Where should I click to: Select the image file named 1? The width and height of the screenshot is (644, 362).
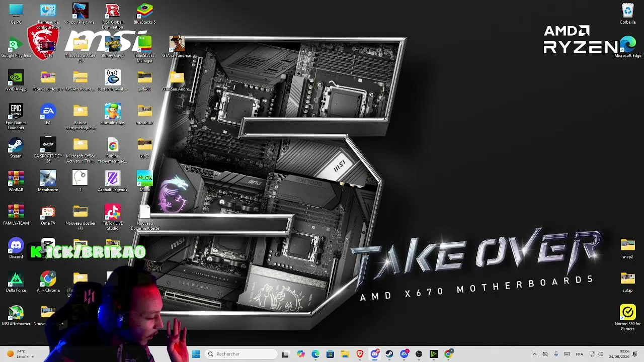(80, 182)
